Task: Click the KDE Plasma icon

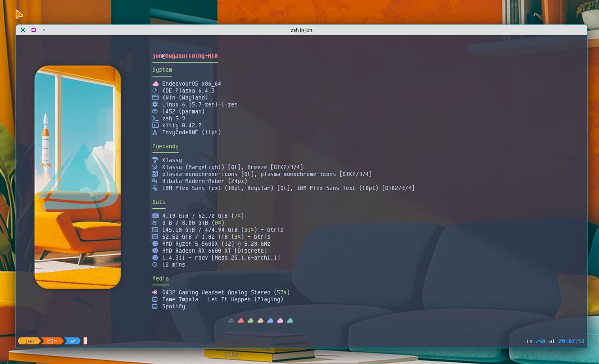Action: pos(155,90)
